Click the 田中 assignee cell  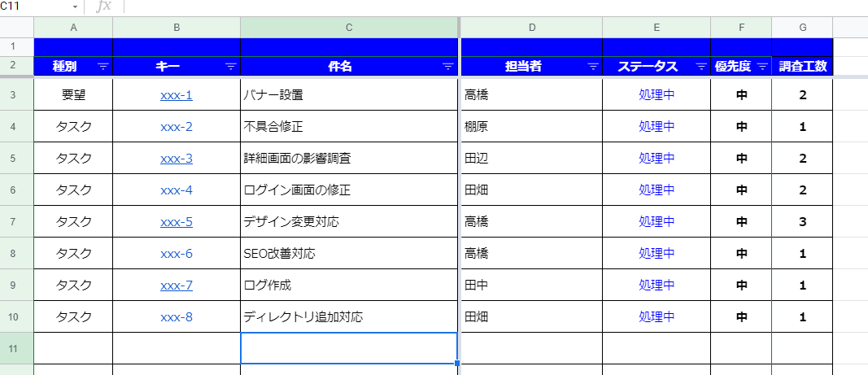(532, 286)
